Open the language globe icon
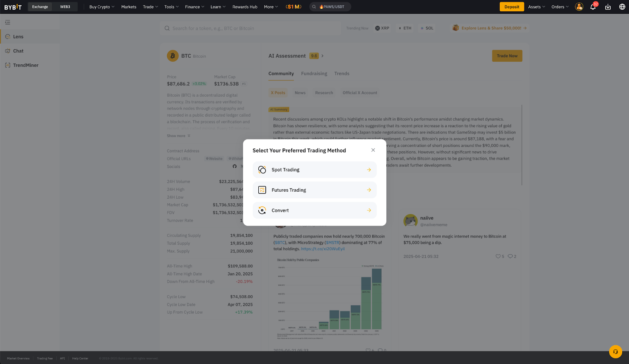This screenshot has width=629, height=364. pos(622,7)
